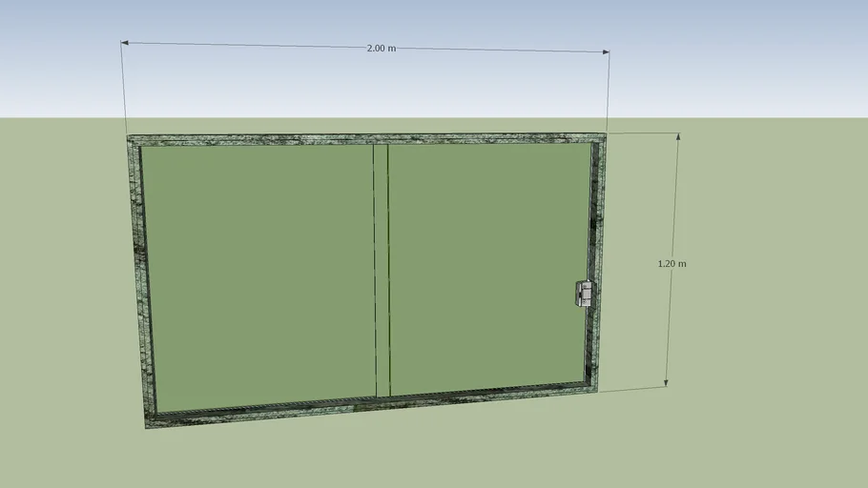Screen dimensions: 868x488
Task: Click left arrowhead of the width dimension
Action: click(x=125, y=43)
